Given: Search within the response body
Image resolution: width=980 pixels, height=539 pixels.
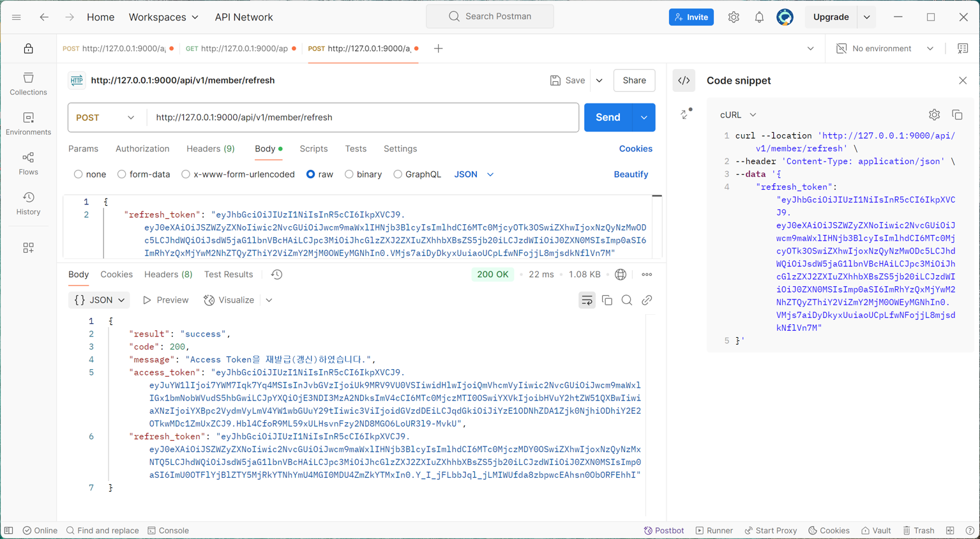Looking at the screenshot, I should point(627,300).
